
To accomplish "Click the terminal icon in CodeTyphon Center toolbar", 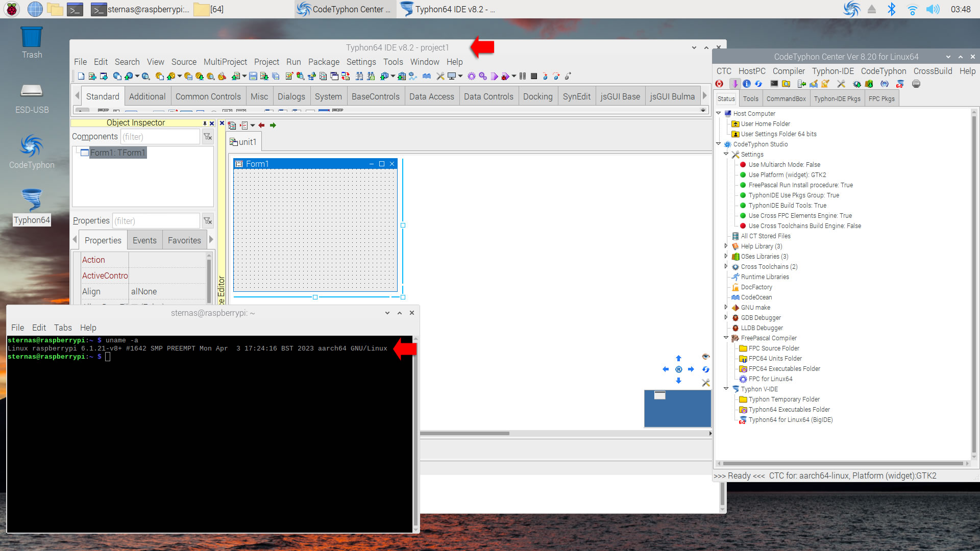I will tap(774, 84).
